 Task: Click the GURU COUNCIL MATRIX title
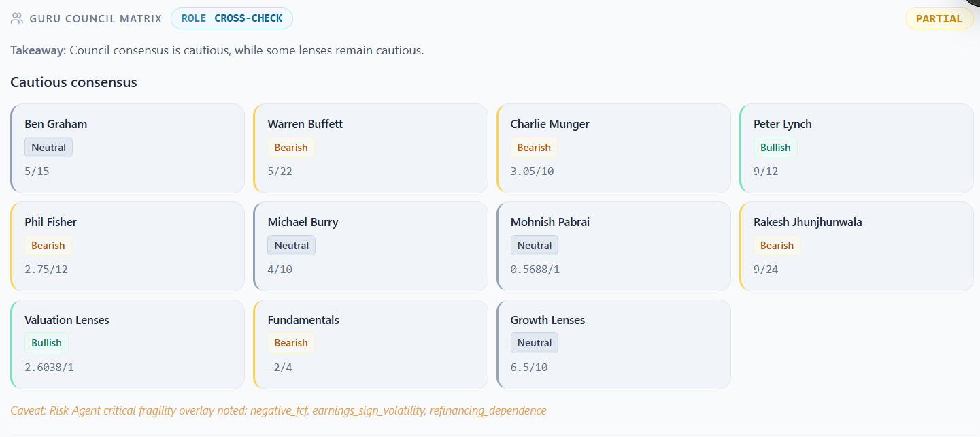pyautogui.click(x=96, y=19)
